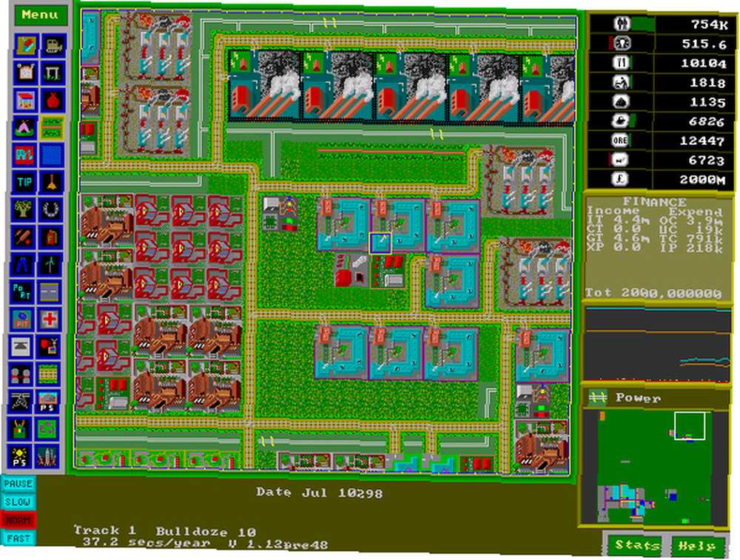Select the PORT tool
The image size is (740, 560).
pyautogui.click(x=23, y=292)
